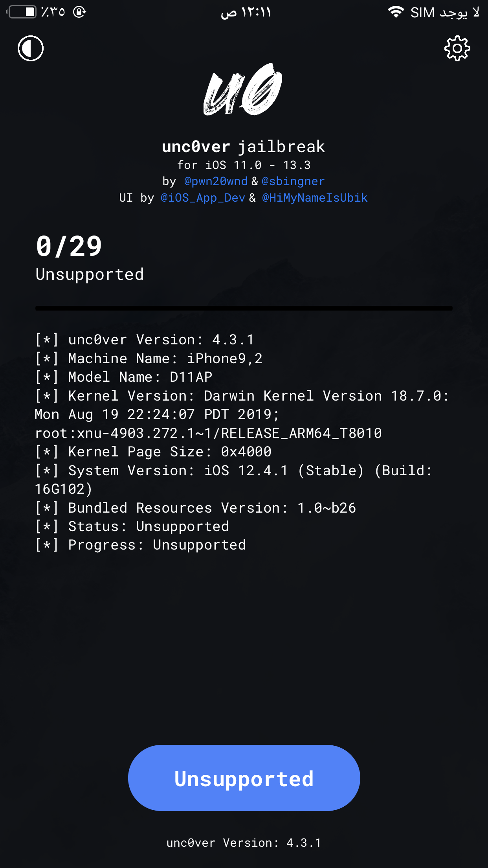Open settings with the gear icon
The width and height of the screenshot is (488, 868).
[457, 48]
